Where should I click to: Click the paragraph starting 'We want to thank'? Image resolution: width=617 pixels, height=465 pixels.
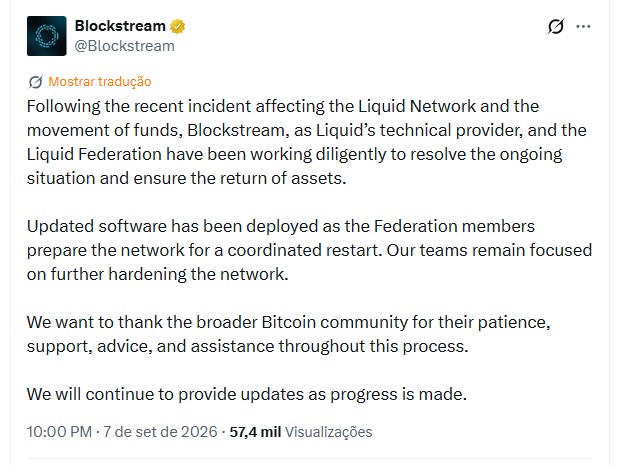(288, 334)
